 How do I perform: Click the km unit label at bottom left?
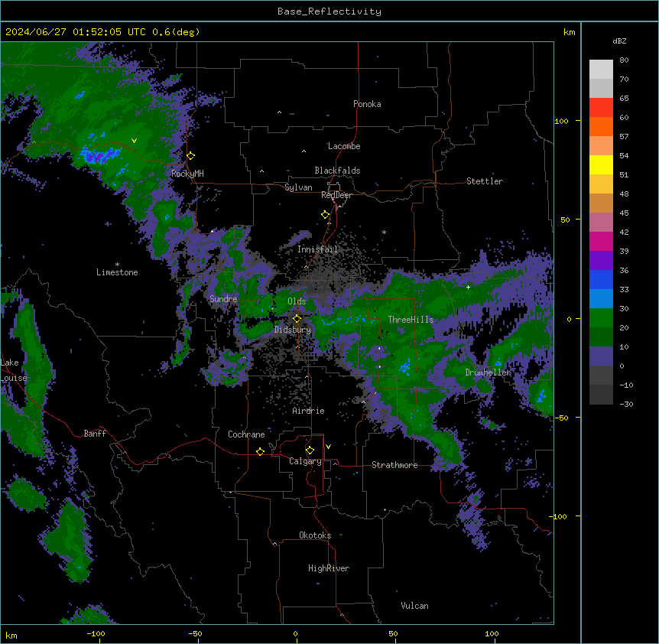11,636
